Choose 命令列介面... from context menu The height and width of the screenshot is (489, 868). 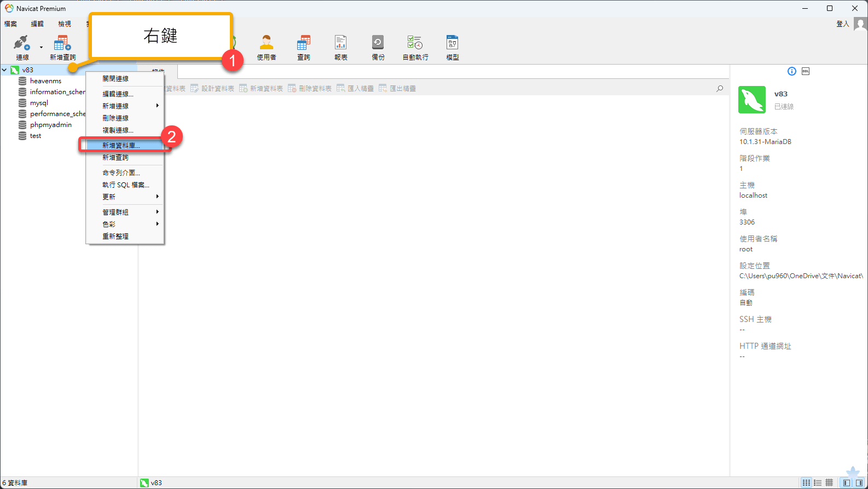point(125,173)
